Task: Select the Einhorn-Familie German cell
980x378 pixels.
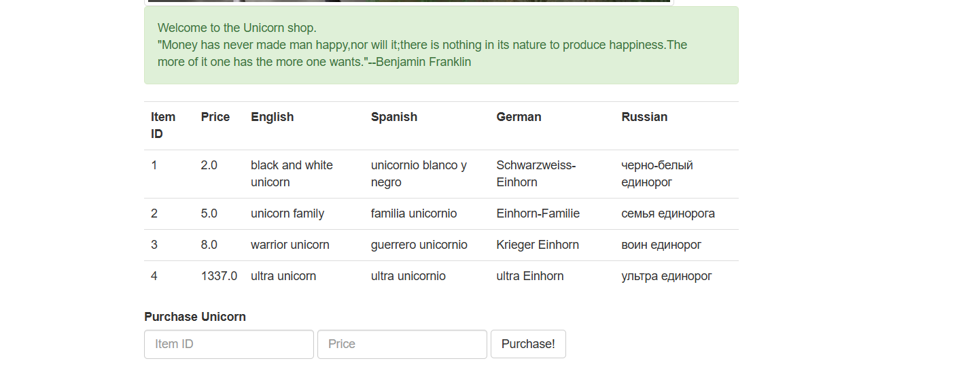Action: click(538, 213)
